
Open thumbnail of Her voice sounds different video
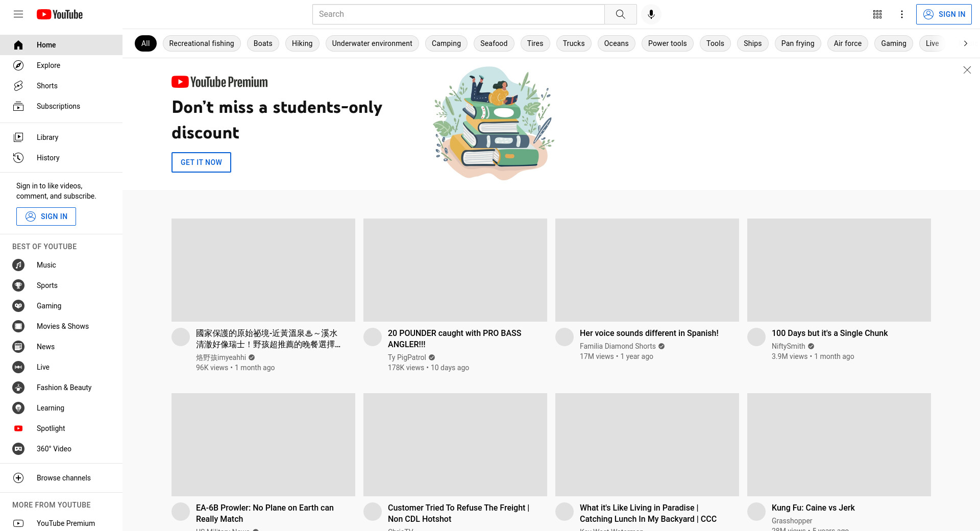pos(647,270)
